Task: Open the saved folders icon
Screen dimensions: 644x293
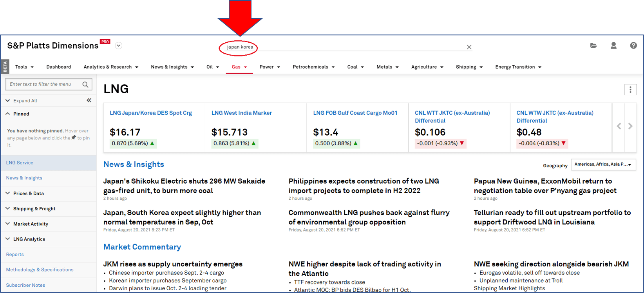Action: [x=593, y=46]
